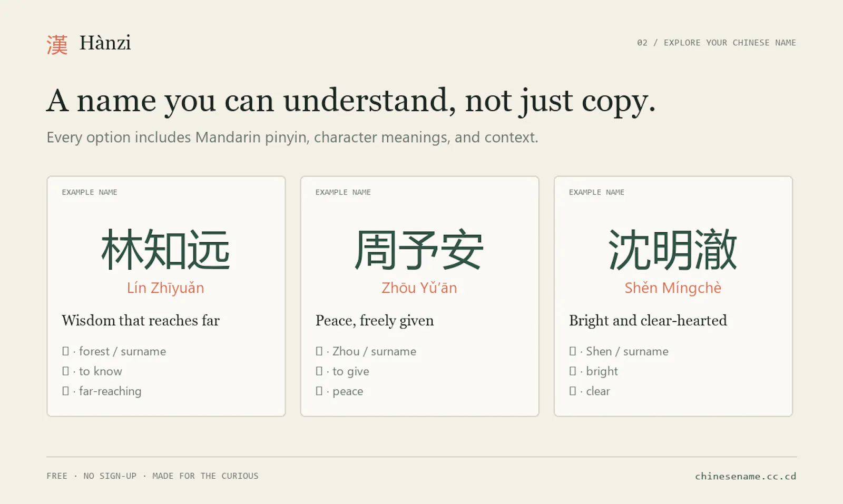
Task: Click the pinyin 'Lín Zhīyuǎn'
Action: point(165,288)
